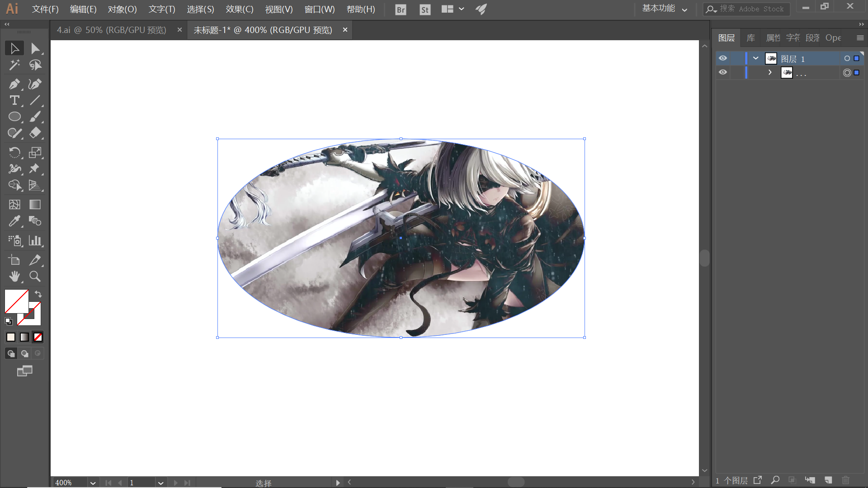The image size is (868, 488).
Task: Select the Rotate tool
Action: click(14, 152)
